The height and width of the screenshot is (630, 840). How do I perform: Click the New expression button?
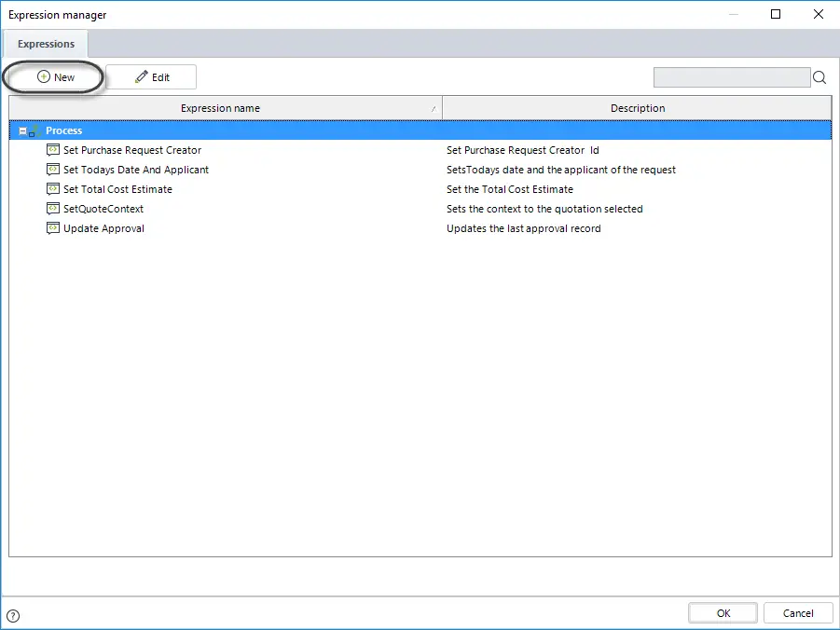(x=55, y=77)
